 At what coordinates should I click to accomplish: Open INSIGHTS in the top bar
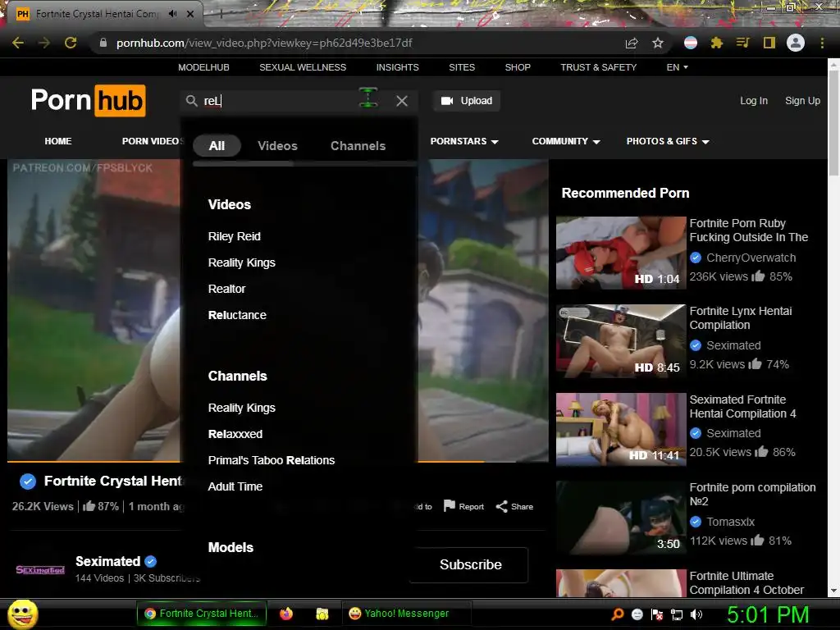pos(398,67)
